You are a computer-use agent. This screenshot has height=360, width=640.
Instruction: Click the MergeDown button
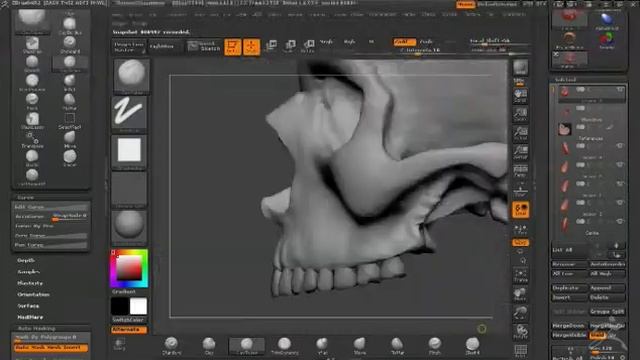[x=569, y=326]
